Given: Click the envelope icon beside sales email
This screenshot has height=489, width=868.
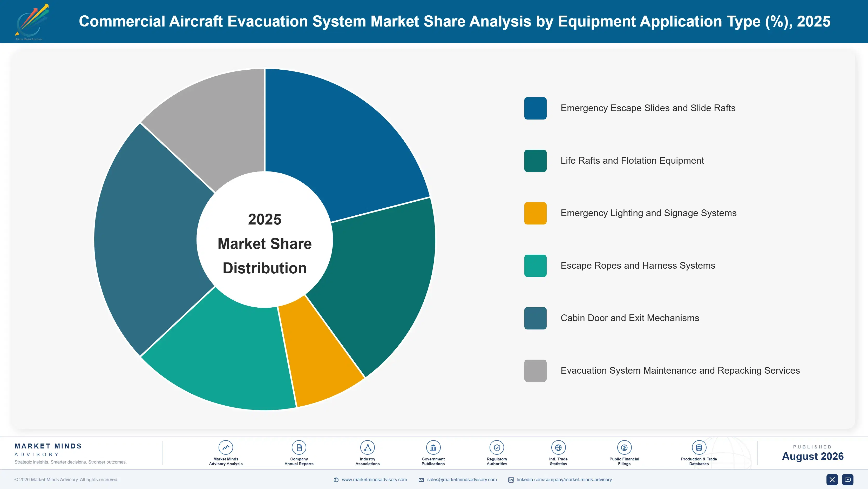Looking at the screenshot, I should click(421, 480).
